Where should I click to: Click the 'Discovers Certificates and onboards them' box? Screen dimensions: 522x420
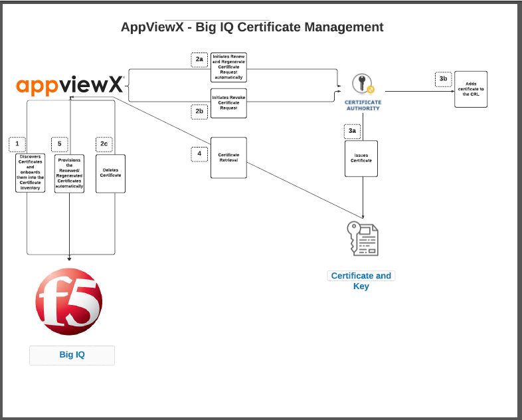click(x=31, y=173)
